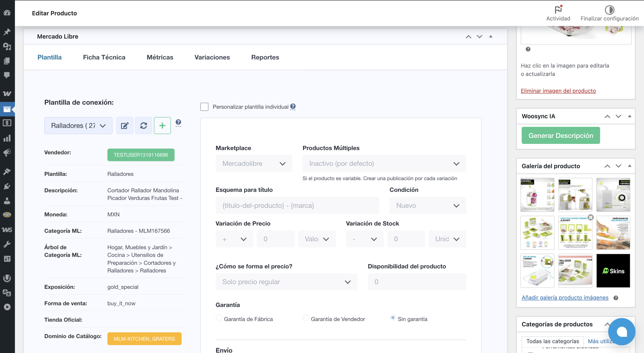Screen dimensions: 644x353
Task: Click the Disponibilidad del producto field
Action: (417, 282)
